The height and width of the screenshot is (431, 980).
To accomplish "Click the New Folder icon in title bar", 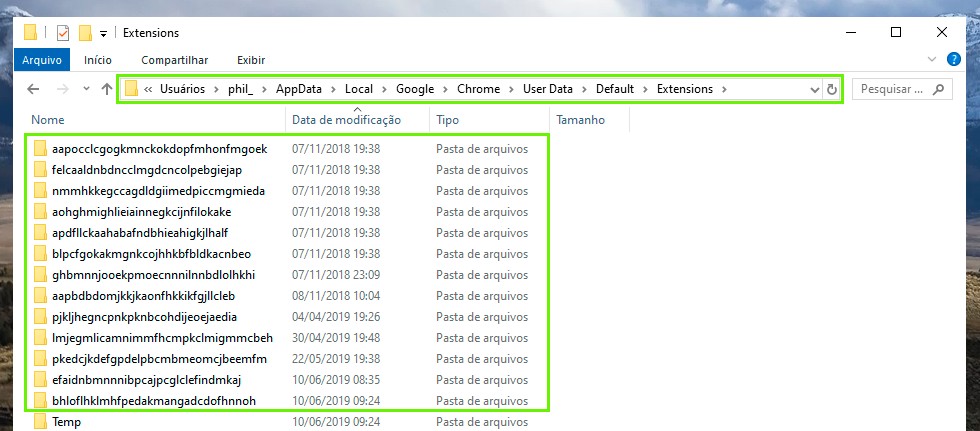I will [x=85, y=32].
